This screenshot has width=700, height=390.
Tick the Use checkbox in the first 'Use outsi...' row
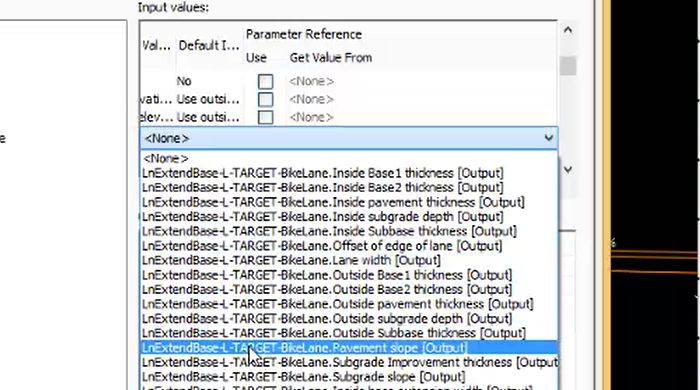(x=265, y=99)
